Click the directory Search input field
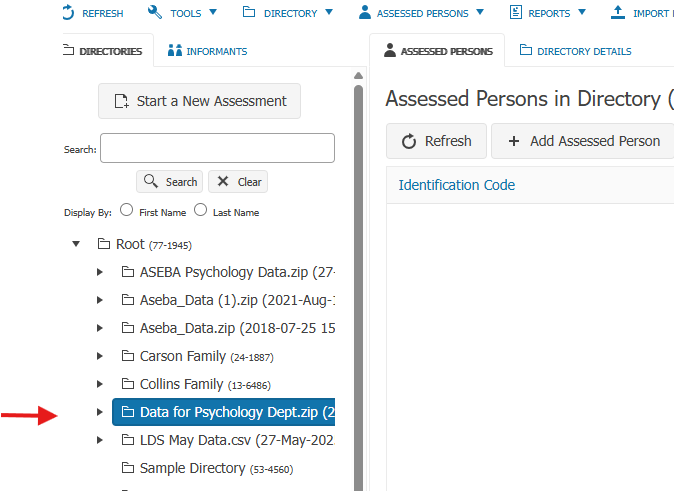674x491 pixels. [218, 148]
